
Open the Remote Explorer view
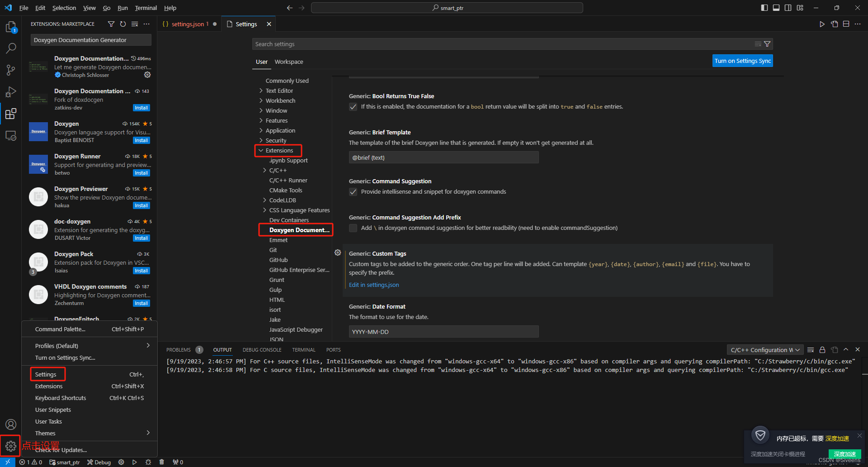[11, 135]
